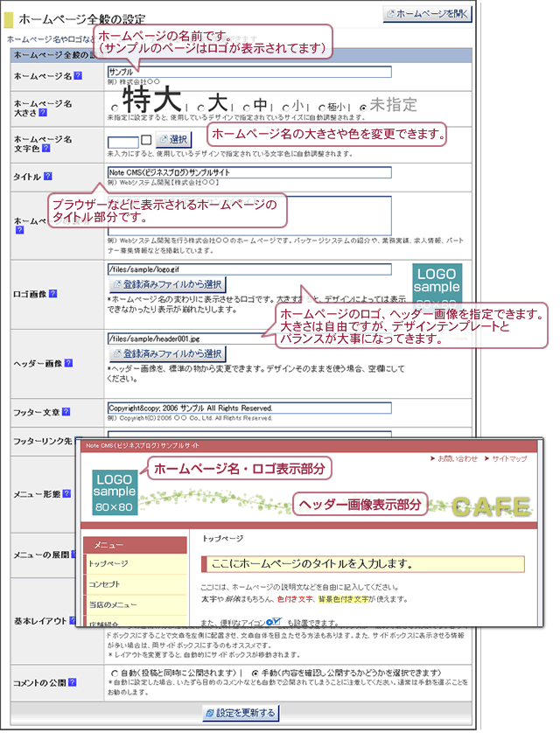Click 登録済みファイルから選択 for the logo image
The image size is (560, 733).
[167, 284]
